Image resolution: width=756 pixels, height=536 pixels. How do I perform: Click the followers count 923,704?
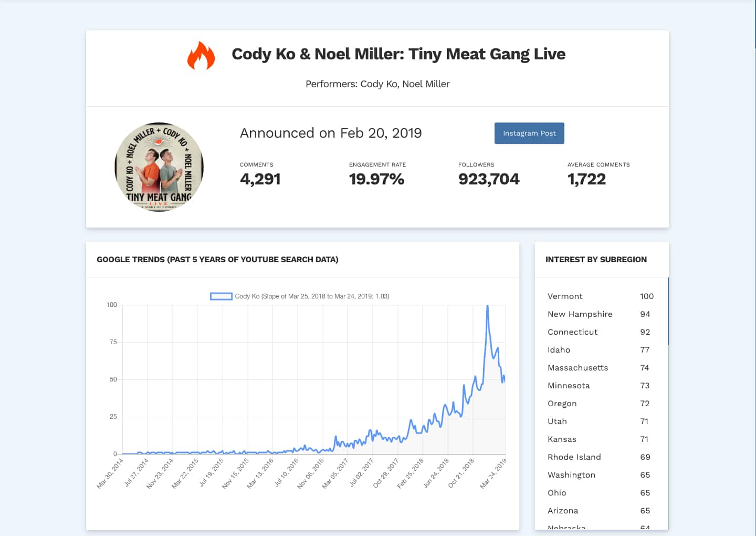tap(489, 179)
